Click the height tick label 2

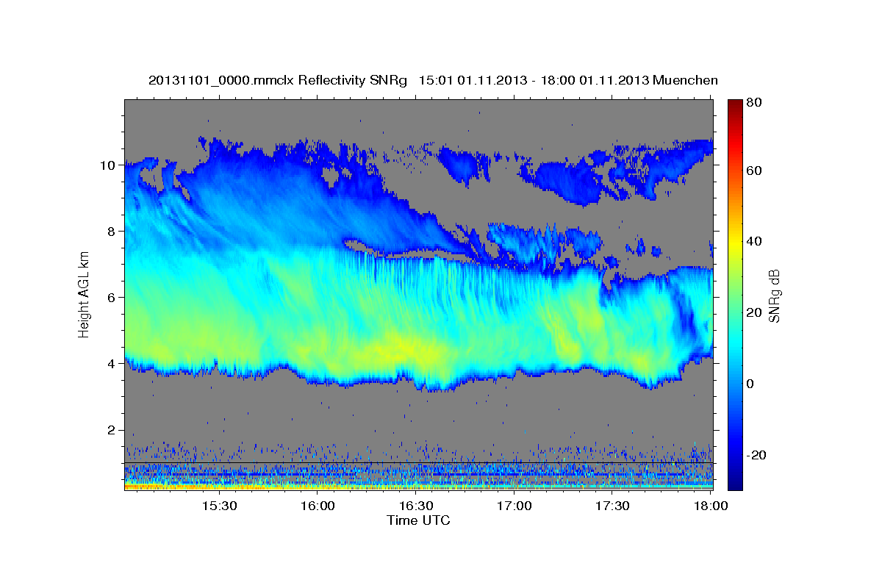[x=112, y=430]
